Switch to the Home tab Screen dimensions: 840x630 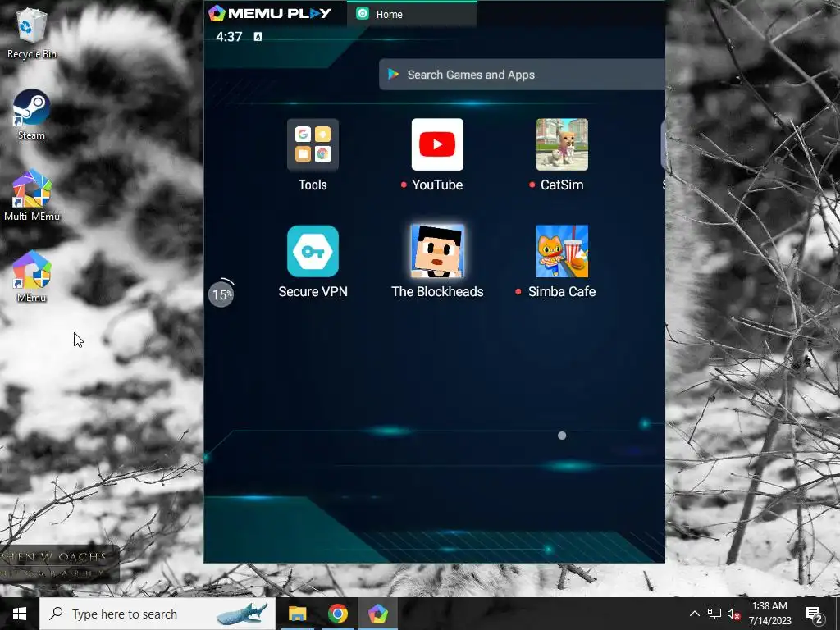(x=412, y=15)
